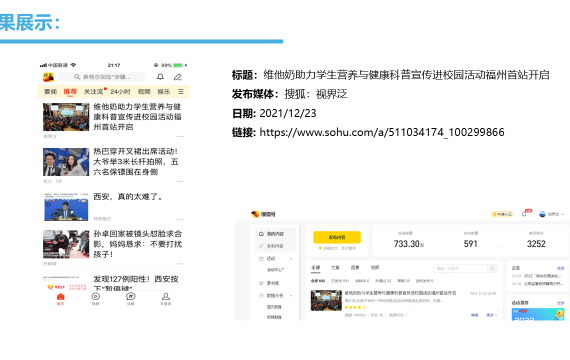Click the yellow 发布内容 button

337,237
